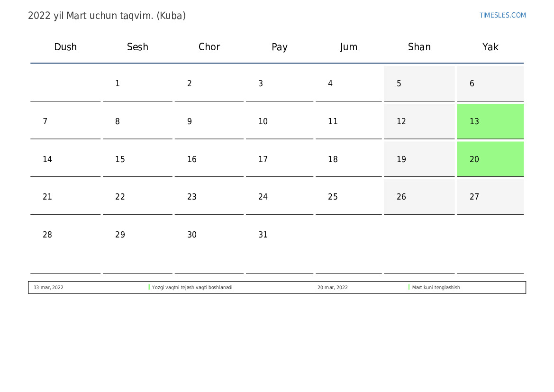The width and height of the screenshot is (554, 392).
Task: Select the highlighted March 20 cell
Action: click(490, 159)
